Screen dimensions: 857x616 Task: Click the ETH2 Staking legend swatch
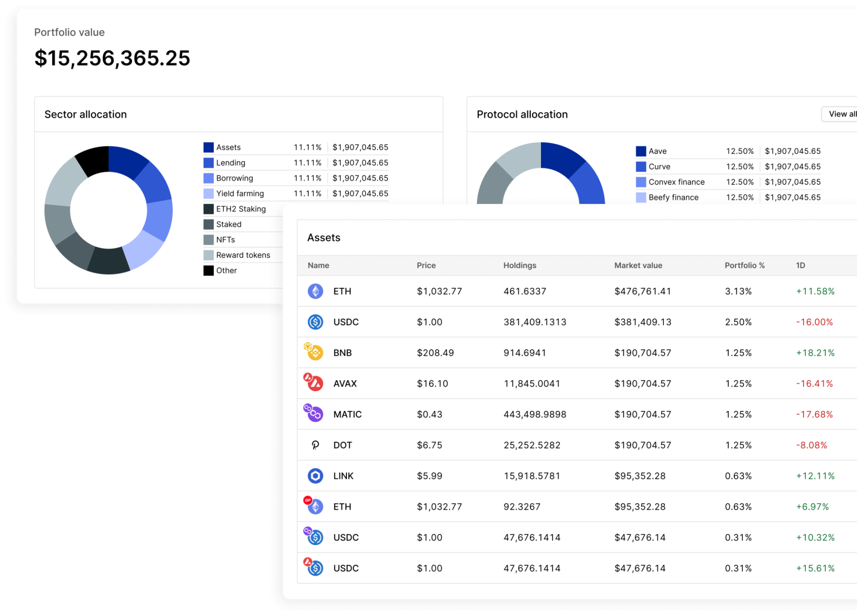[208, 209]
